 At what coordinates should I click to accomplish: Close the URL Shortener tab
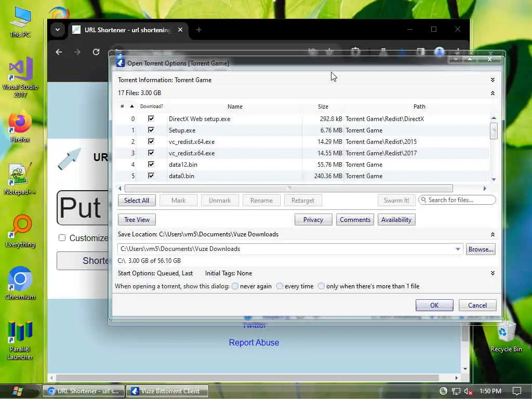pos(180,30)
